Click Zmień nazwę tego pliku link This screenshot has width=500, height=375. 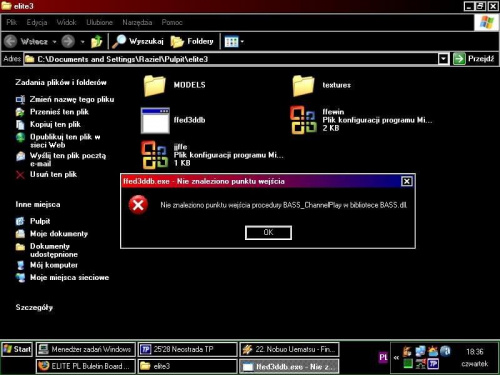coord(72,99)
